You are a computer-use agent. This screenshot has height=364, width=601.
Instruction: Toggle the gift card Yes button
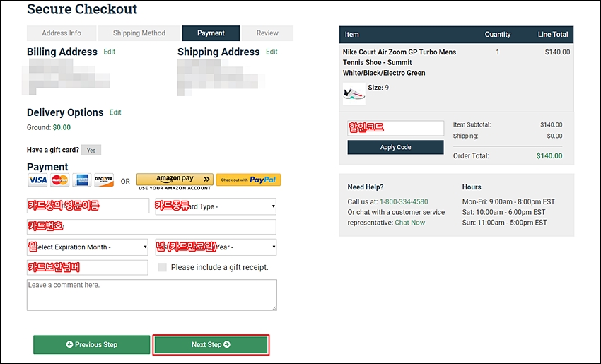tap(91, 151)
